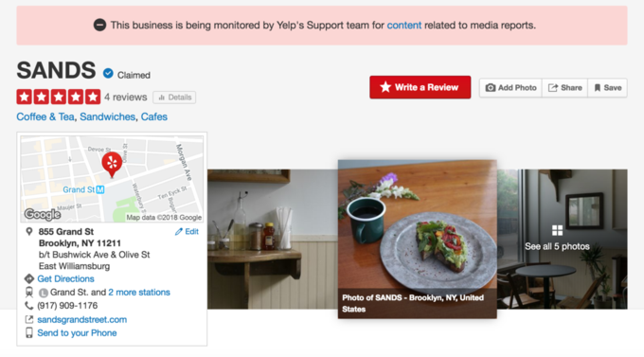Click the pencil Edit icon by address
The width and height of the screenshot is (644, 357).
[x=179, y=232]
